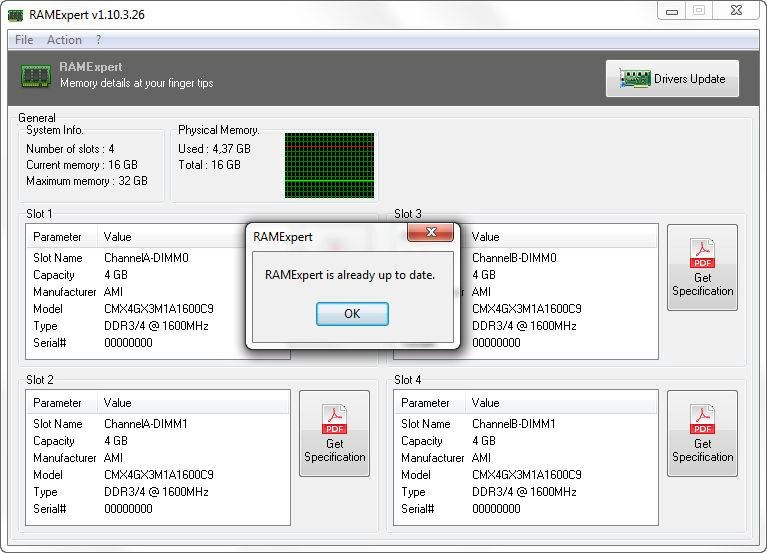This screenshot has width=767, height=553.
Task: Click 'RAMExpert is already up to date.' message
Action: pyautogui.click(x=350, y=275)
